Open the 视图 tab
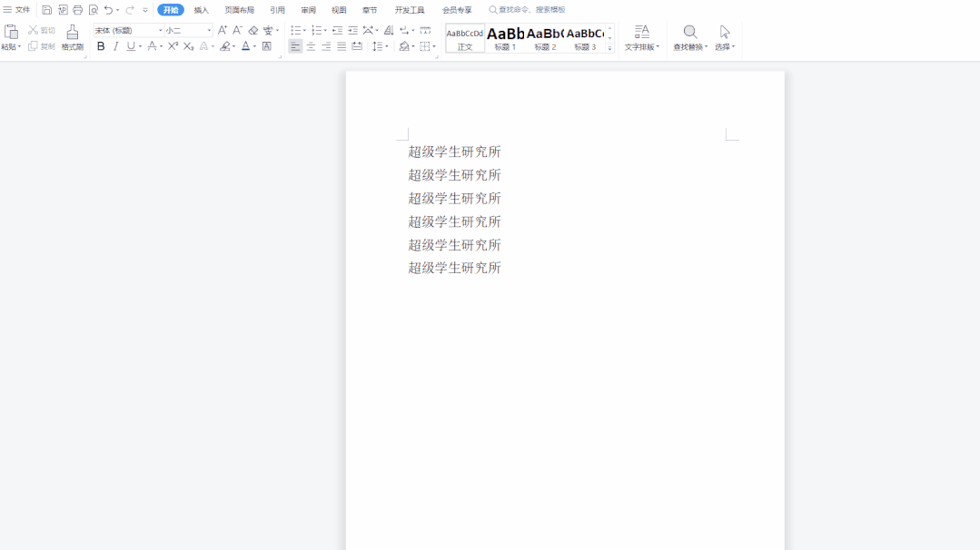This screenshot has width=980, height=550. (x=339, y=10)
